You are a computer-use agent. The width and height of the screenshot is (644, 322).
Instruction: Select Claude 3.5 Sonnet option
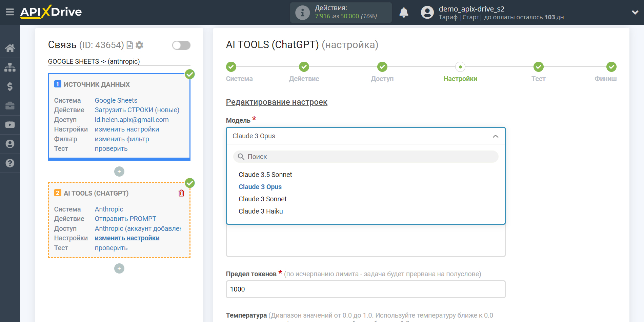point(265,175)
